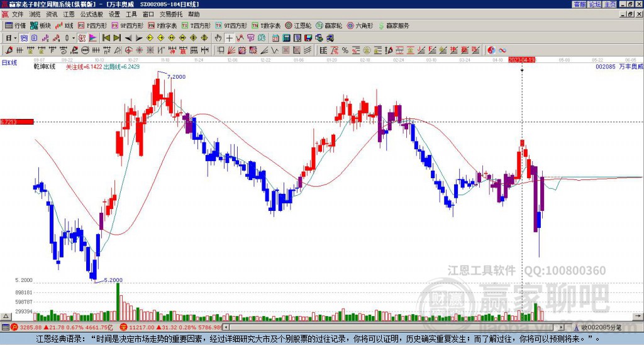Toggle the crosshair cursor tool
The height and width of the screenshot is (345, 644).
pos(229,38)
